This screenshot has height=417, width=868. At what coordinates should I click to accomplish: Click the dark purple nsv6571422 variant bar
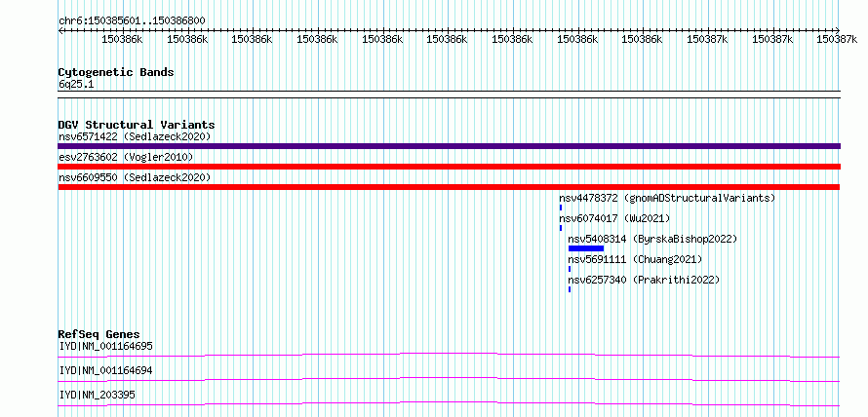(x=449, y=146)
